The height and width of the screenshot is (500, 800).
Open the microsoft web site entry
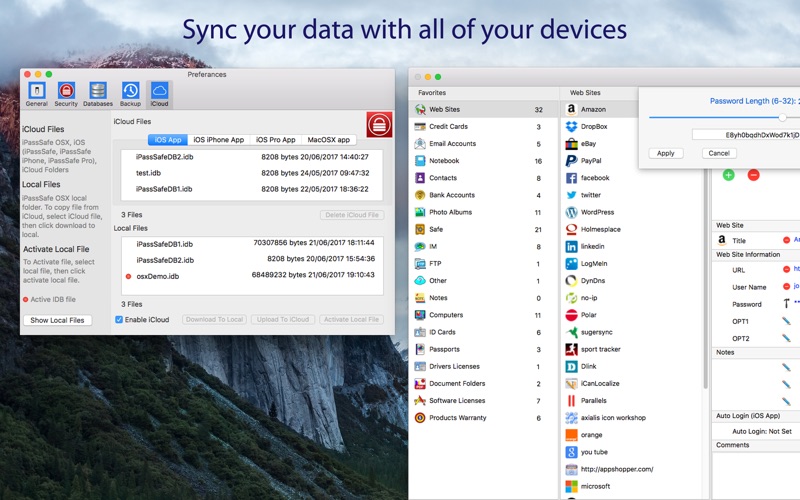tap(632, 486)
